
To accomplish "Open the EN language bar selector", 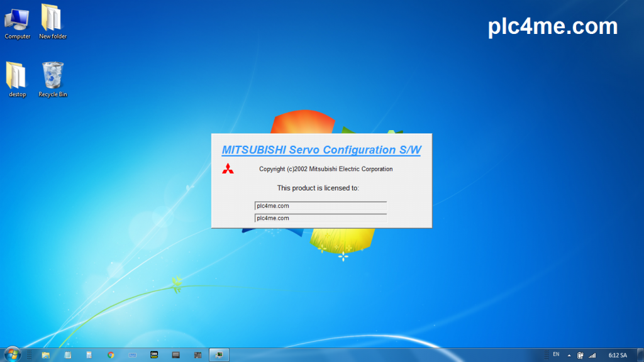I will click(x=556, y=354).
